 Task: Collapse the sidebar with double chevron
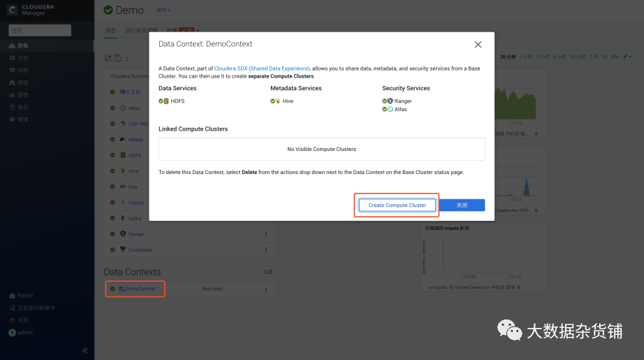[x=85, y=350]
